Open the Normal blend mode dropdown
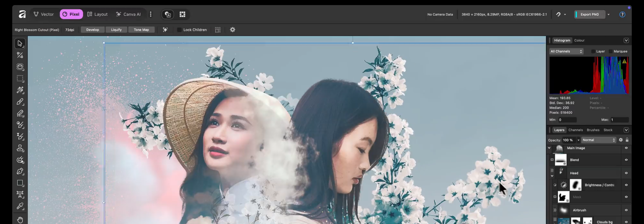The width and height of the screenshot is (644, 224). (599, 140)
